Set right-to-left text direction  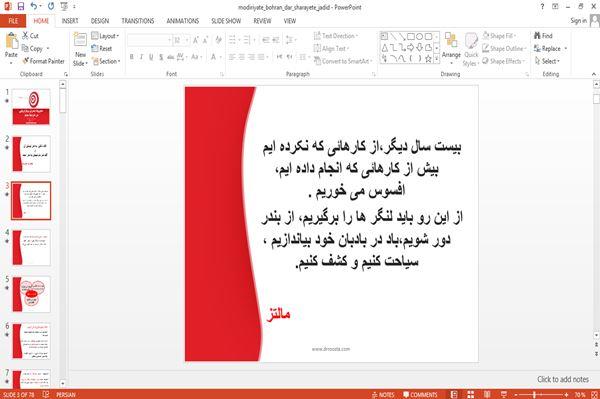click(x=289, y=57)
